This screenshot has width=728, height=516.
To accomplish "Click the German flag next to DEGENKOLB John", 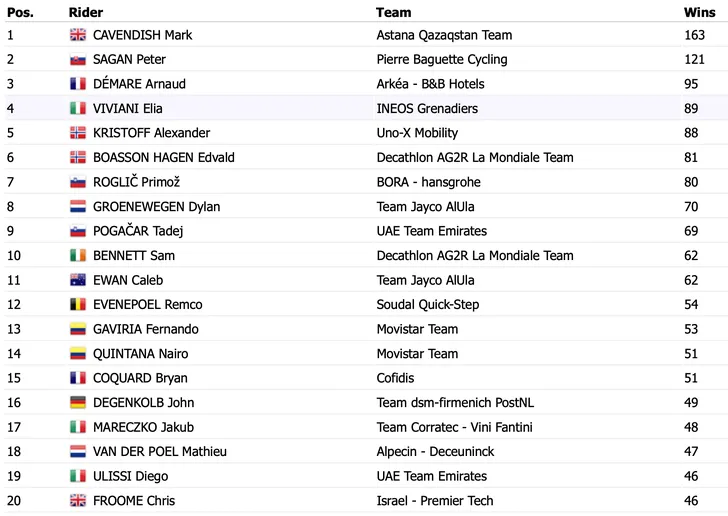I will point(78,403).
